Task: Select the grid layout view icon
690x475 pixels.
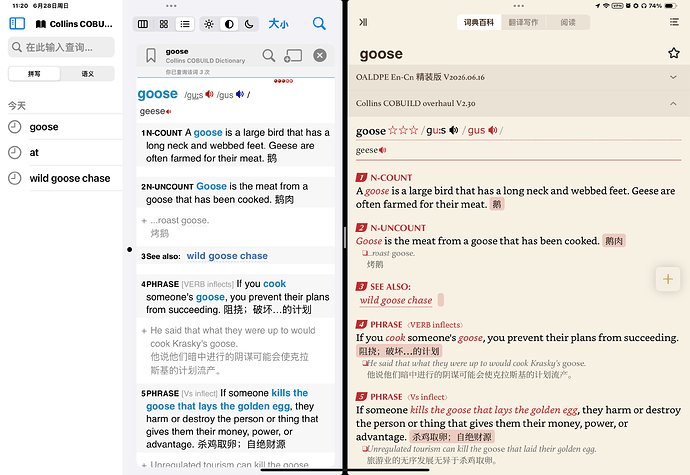Action: pyautogui.click(x=164, y=24)
